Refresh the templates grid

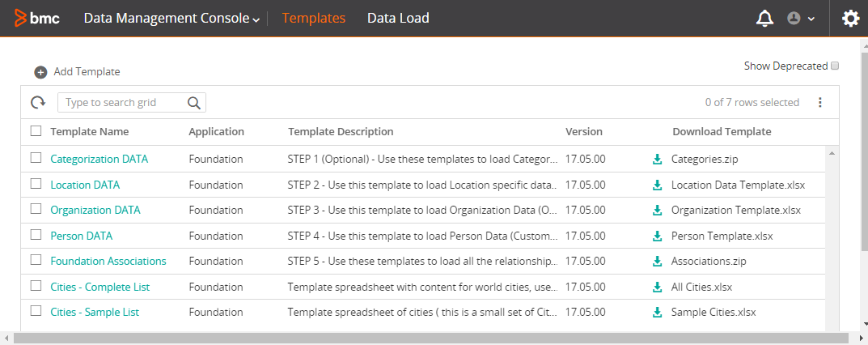(38, 103)
